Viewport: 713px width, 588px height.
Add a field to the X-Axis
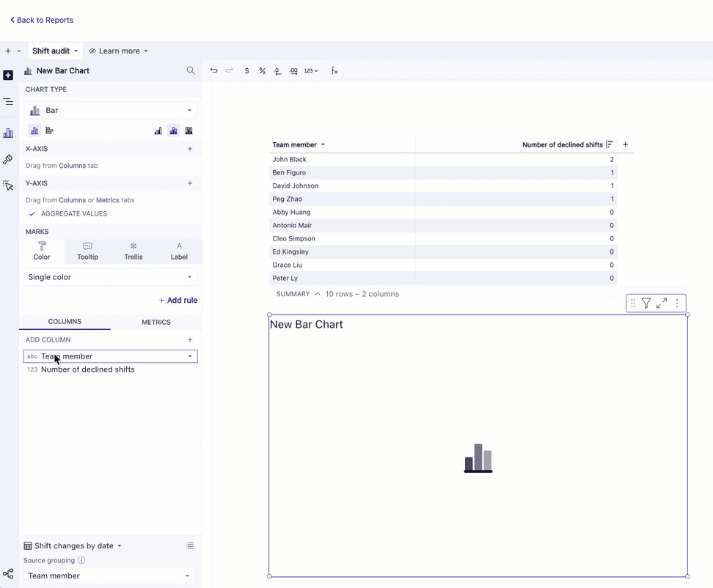point(190,149)
